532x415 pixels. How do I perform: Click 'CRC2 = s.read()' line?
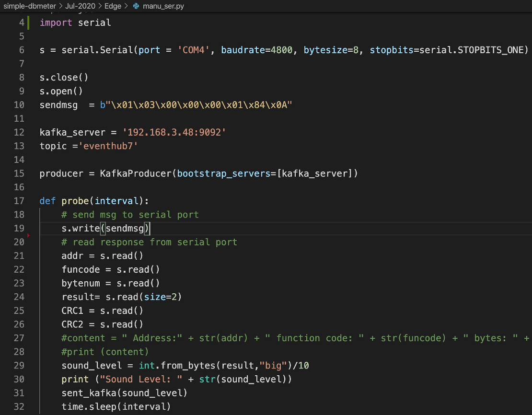[103, 324]
